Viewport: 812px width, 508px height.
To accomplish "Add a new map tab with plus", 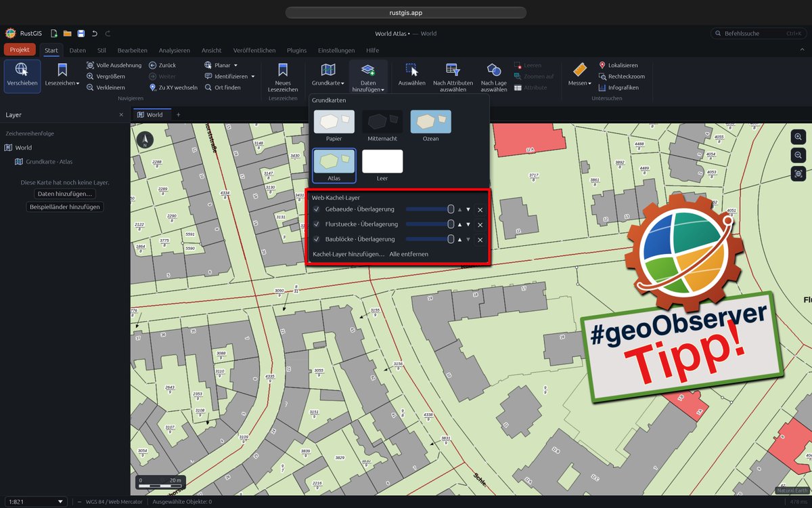I will 179,114.
